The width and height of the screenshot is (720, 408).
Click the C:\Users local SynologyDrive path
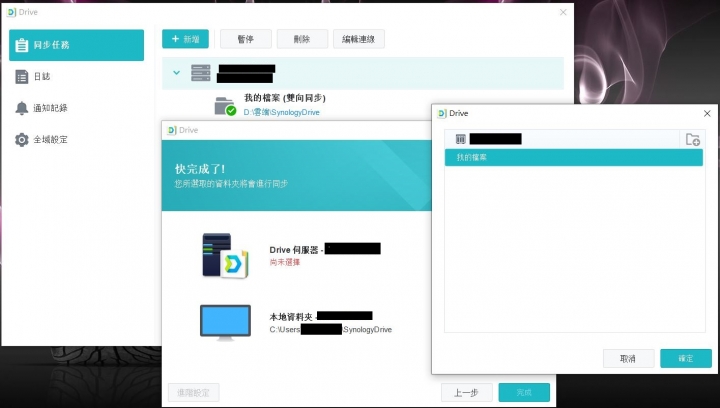[331, 330]
